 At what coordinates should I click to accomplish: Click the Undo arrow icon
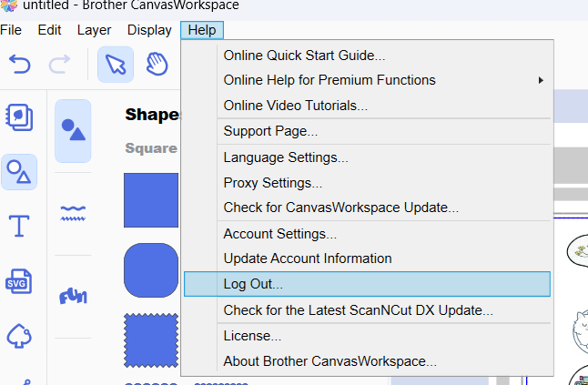click(x=19, y=65)
